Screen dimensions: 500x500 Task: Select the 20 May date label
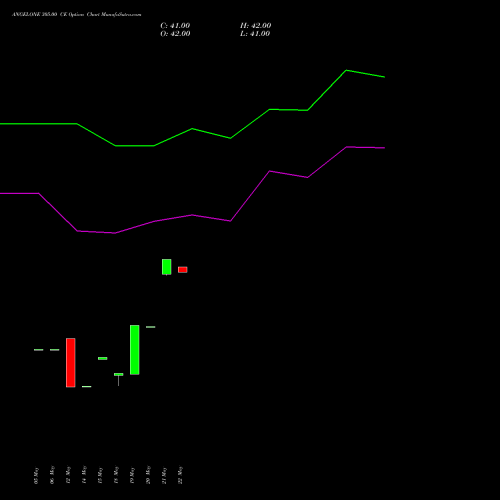pos(148,475)
